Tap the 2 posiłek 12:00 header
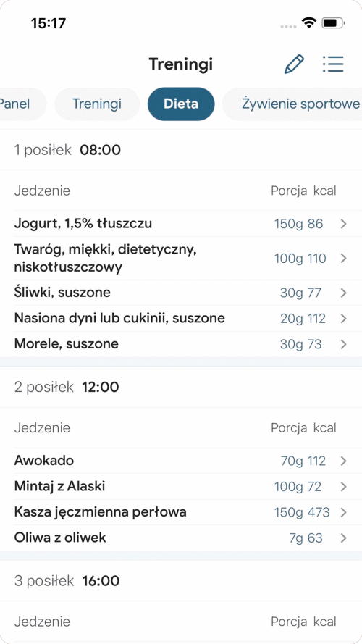This screenshot has width=362, height=644. [x=181, y=387]
